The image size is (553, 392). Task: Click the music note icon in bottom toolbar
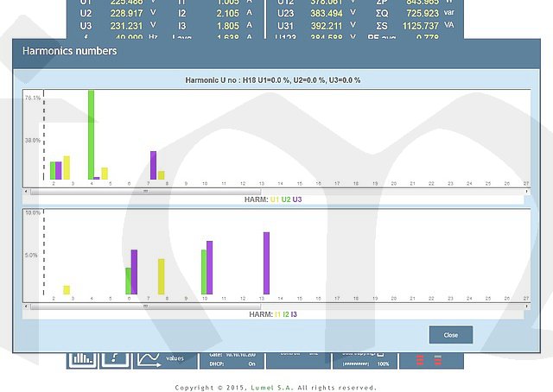tap(115, 358)
